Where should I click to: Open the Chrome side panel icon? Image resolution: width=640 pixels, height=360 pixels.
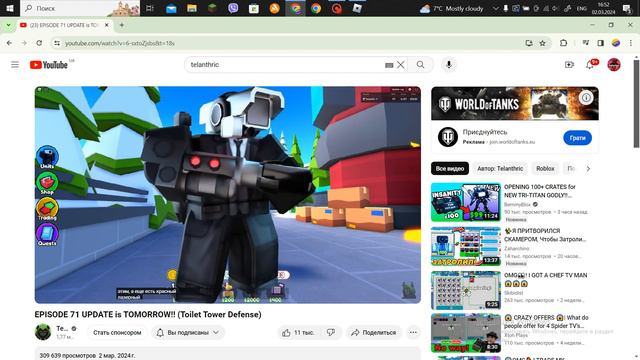600,43
